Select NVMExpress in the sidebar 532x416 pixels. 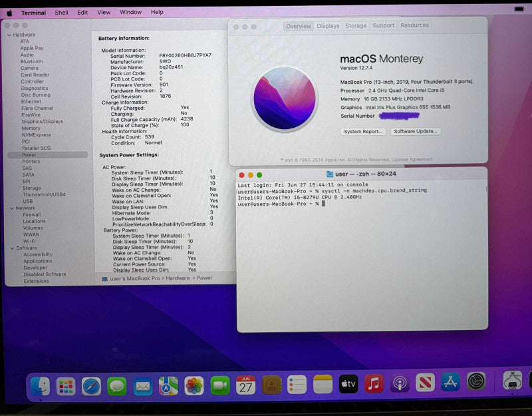pos(37,135)
